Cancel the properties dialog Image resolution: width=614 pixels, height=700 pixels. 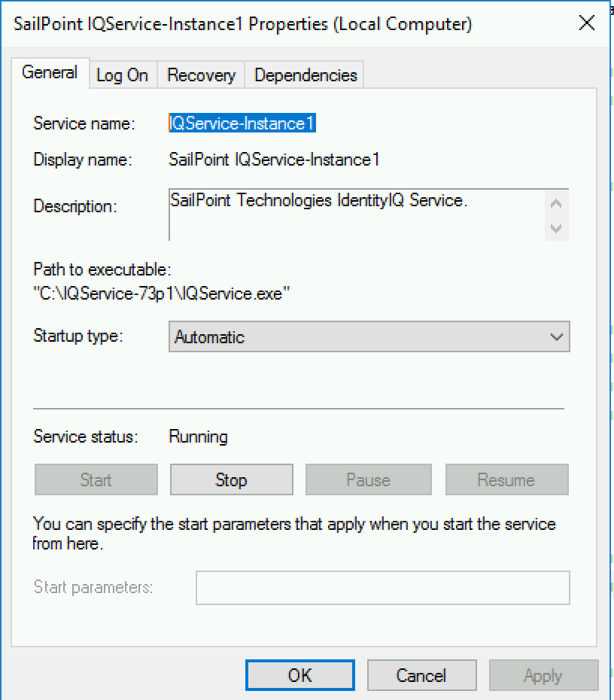coord(421,676)
